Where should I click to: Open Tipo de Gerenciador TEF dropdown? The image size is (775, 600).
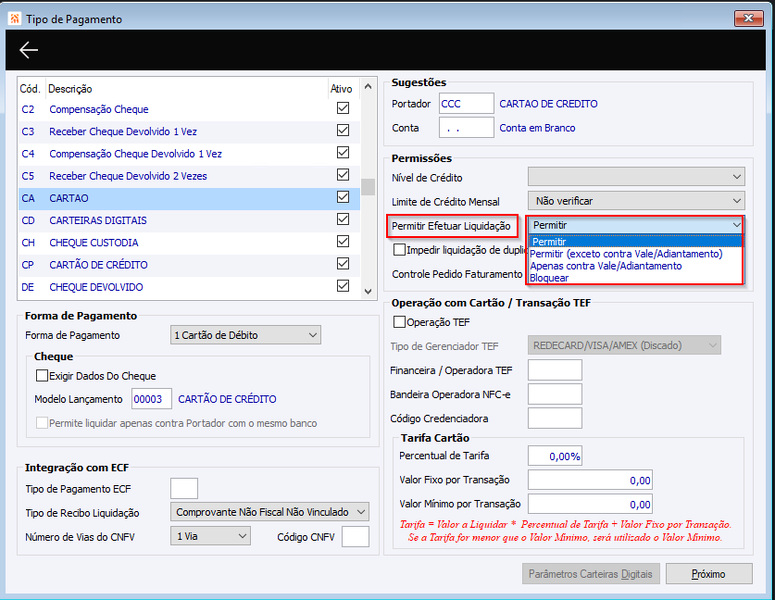[624, 345]
